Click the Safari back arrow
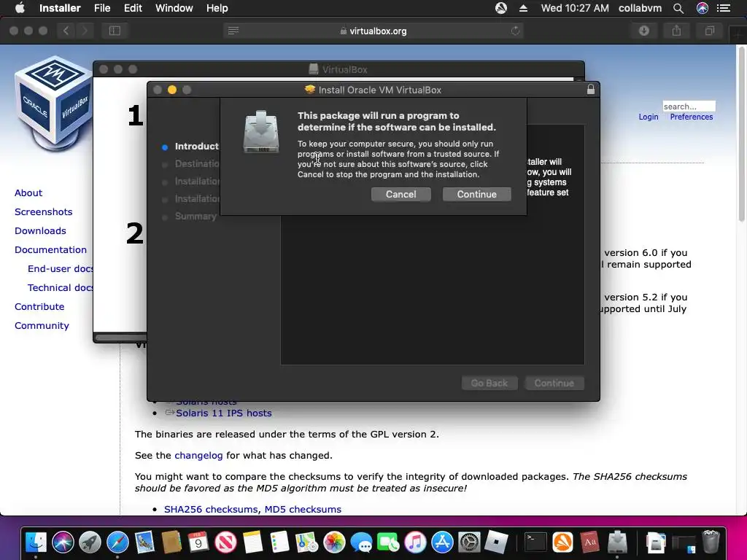Image resolution: width=747 pixels, height=560 pixels. [x=66, y=31]
